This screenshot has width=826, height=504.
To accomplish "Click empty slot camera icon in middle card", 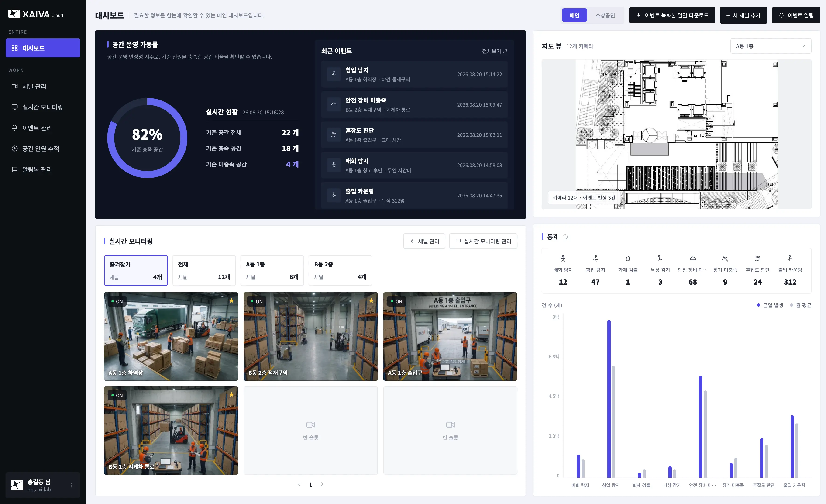I will [x=310, y=425].
